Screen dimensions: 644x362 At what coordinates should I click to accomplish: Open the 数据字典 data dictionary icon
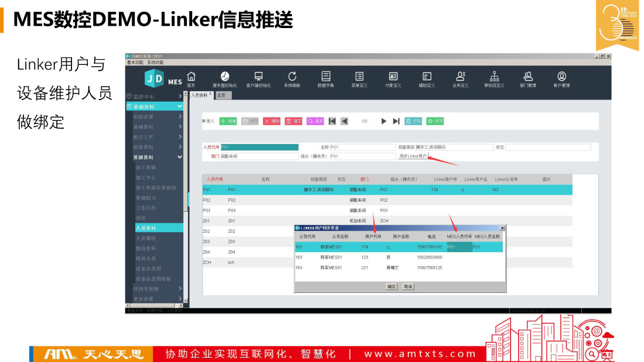pyautogui.click(x=326, y=78)
